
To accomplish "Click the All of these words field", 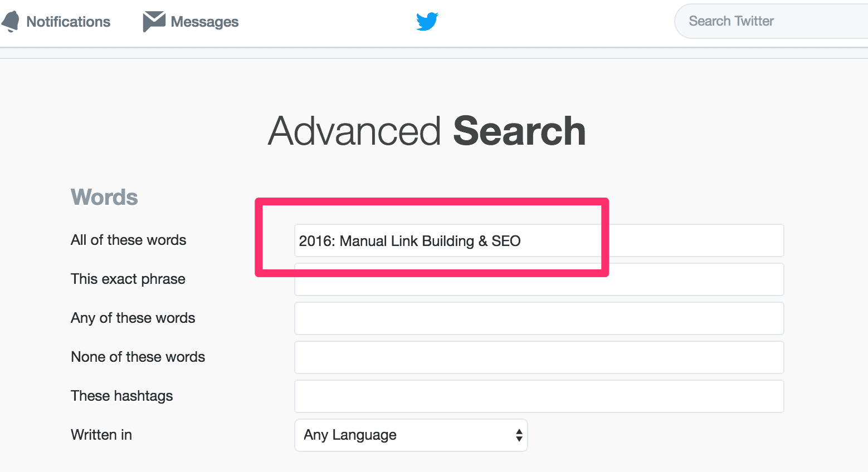I will tap(539, 240).
